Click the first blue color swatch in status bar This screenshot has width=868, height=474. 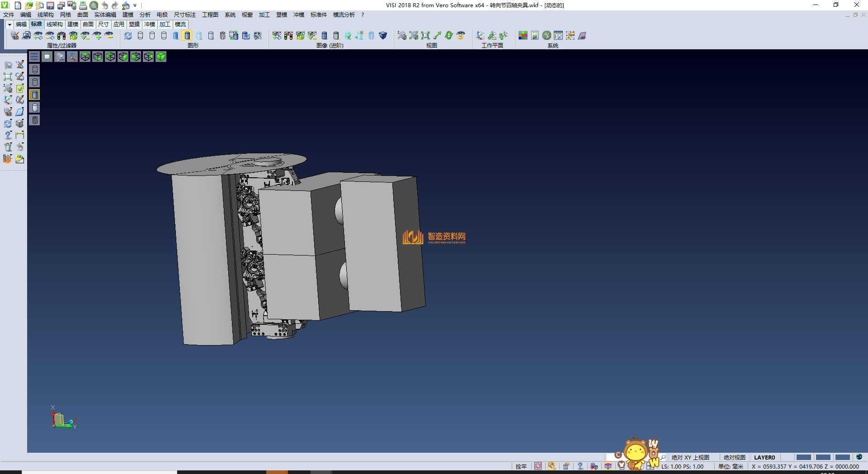(803, 457)
